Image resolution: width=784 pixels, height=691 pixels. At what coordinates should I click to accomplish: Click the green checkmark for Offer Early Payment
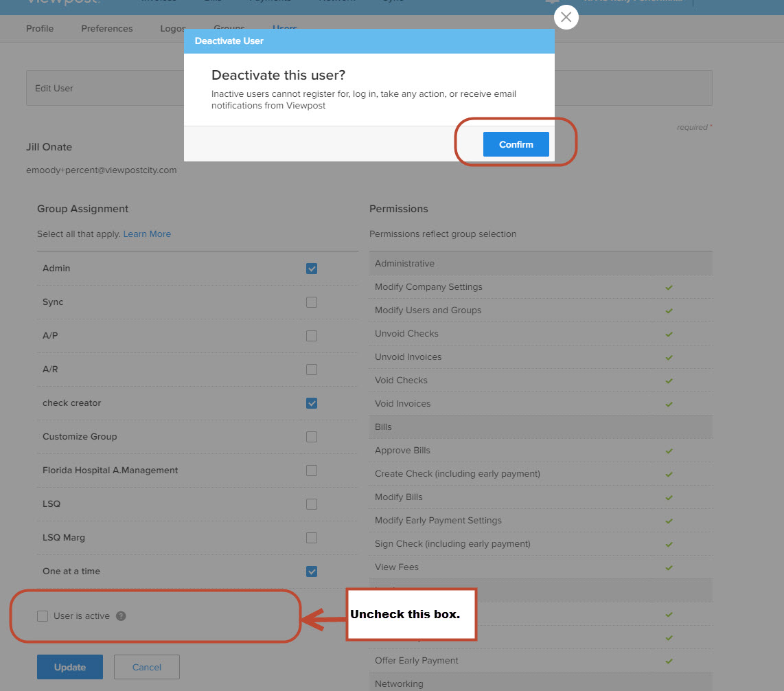point(669,661)
